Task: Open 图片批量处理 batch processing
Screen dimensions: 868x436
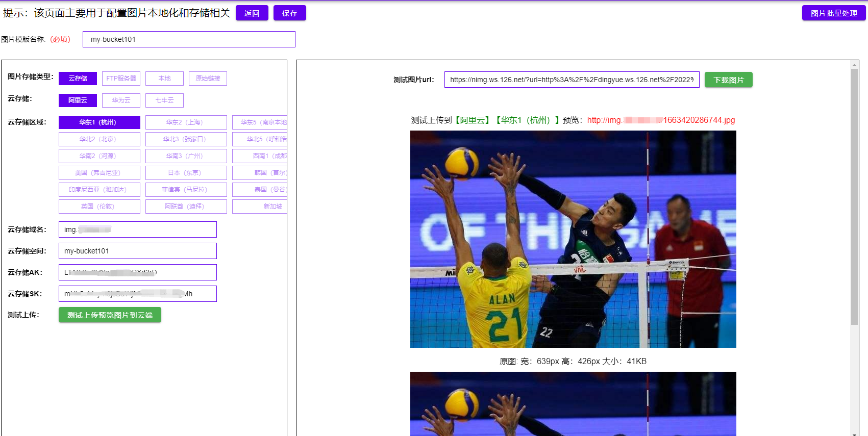Action: tap(833, 13)
